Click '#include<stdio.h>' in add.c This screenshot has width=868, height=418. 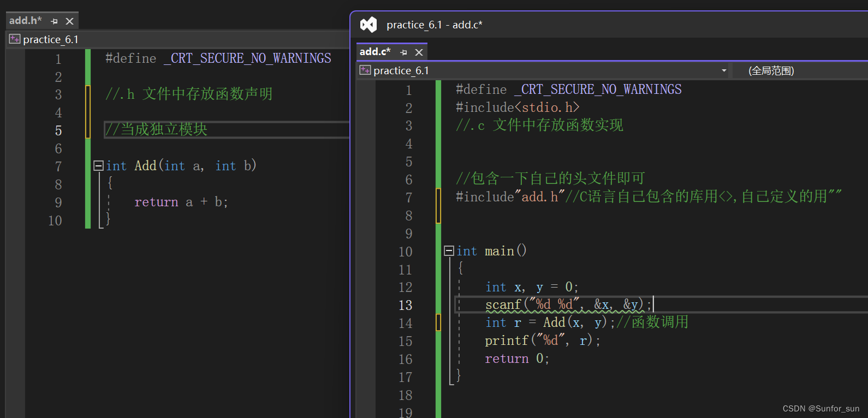pyautogui.click(x=518, y=108)
